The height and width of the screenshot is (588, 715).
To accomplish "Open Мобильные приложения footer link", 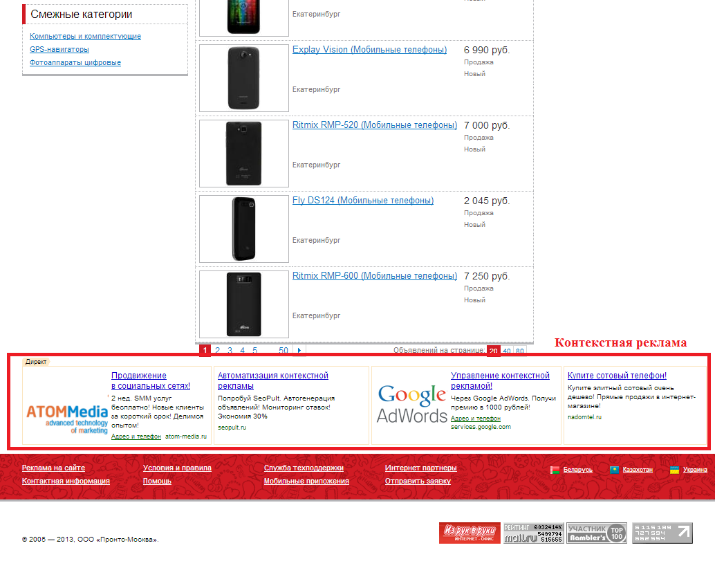I will coord(306,481).
